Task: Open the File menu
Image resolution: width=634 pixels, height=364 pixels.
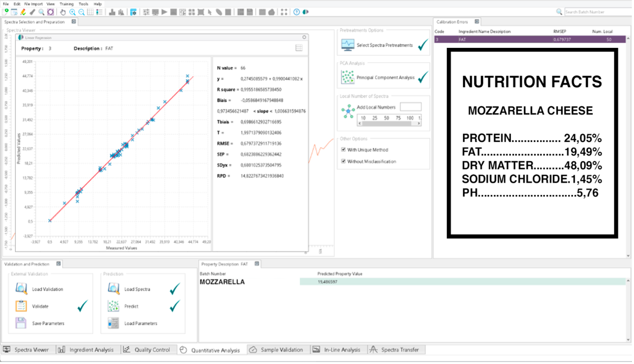Action: (x=6, y=4)
